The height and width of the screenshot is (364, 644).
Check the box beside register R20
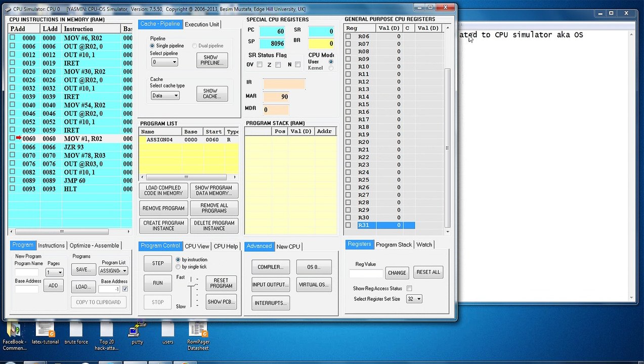coord(348,142)
